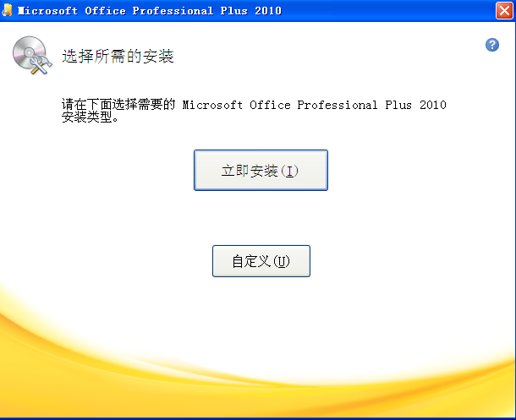
Task: Choose the 自定义(U) custom install button
Action: [261, 261]
